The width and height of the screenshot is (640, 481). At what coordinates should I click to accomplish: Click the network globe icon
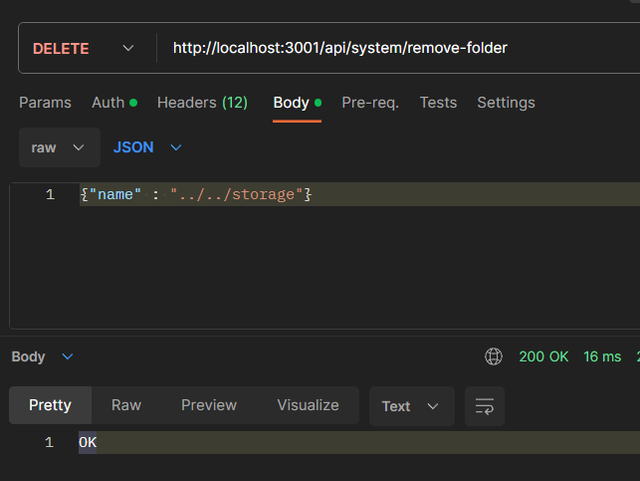coord(493,356)
